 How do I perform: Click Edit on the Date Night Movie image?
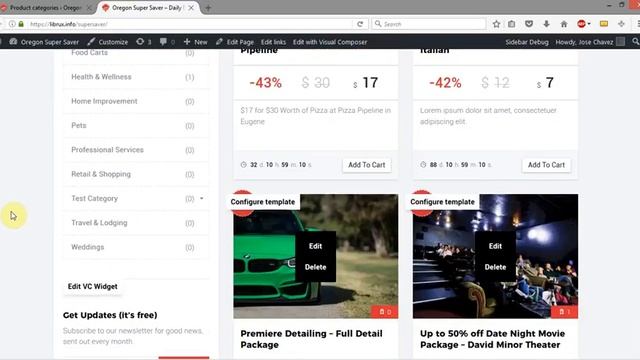[495, 246]
